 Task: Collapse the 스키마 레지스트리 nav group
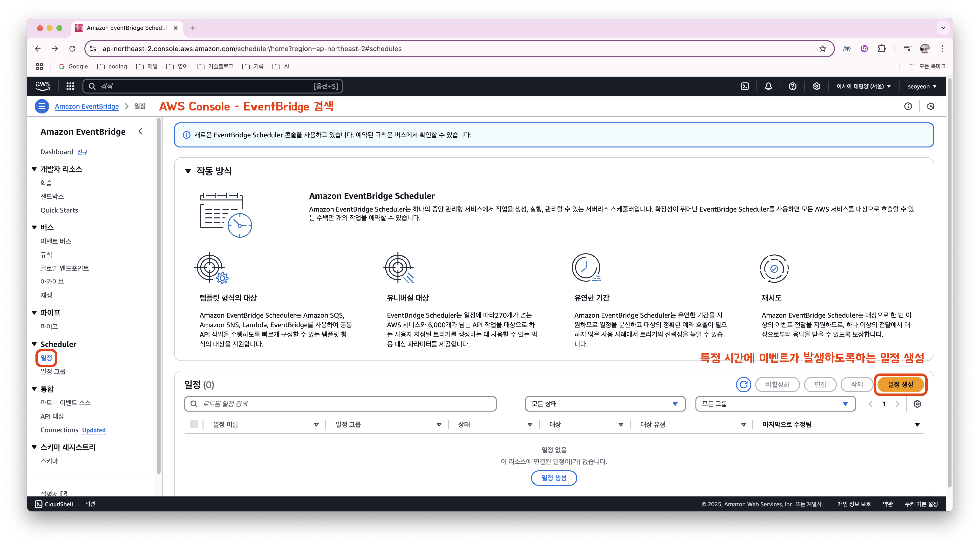pyautogui.click(x=34, y=447)
